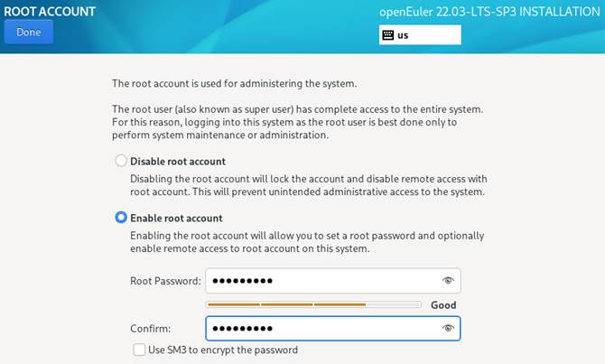Focus the Root Password input field
Screen dimensions: 605x364
coord(321,281)
